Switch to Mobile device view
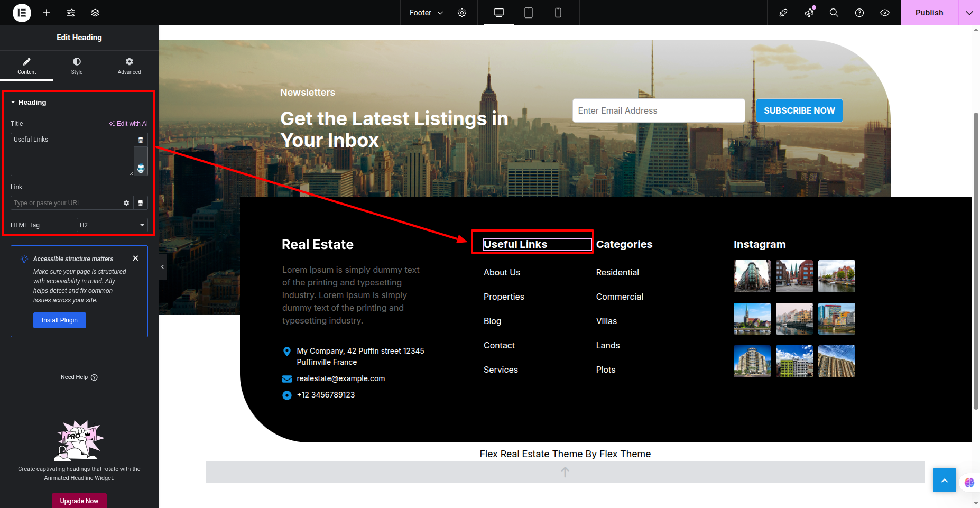 pyautogui.click(x=558, y=13)
